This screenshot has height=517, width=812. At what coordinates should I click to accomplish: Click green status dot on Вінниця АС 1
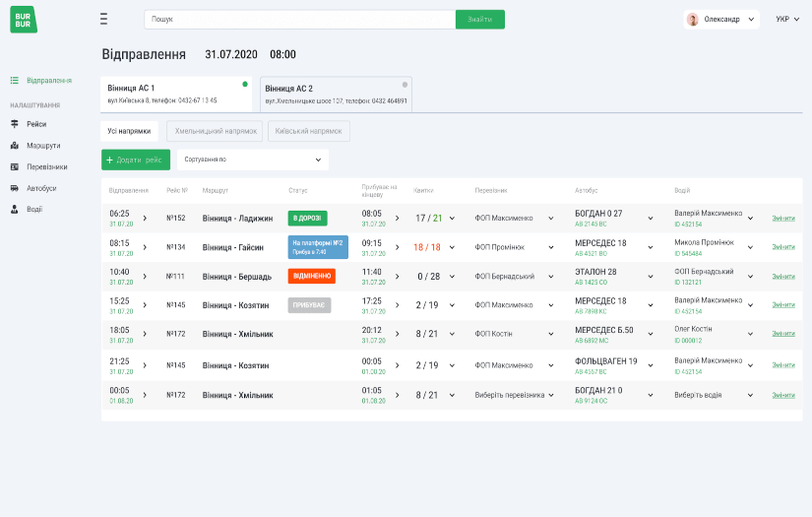pos(245,84)
